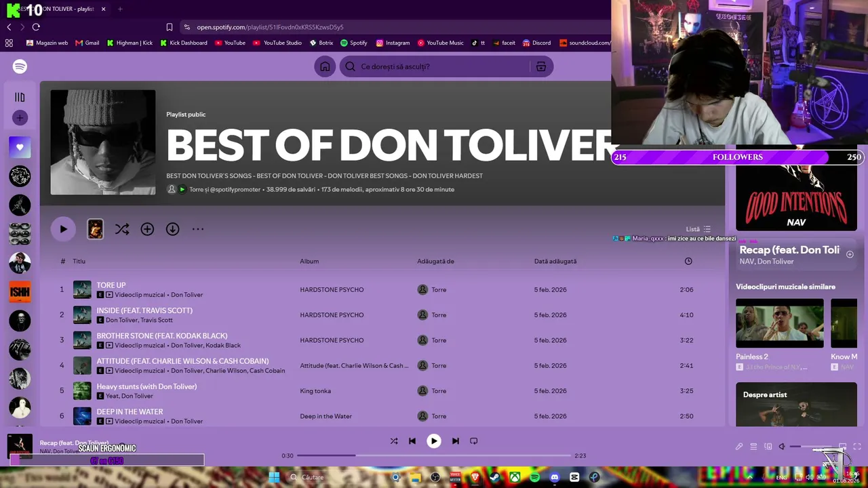
Task: Open the Browse icon inside the search bar
Action: 540,66
